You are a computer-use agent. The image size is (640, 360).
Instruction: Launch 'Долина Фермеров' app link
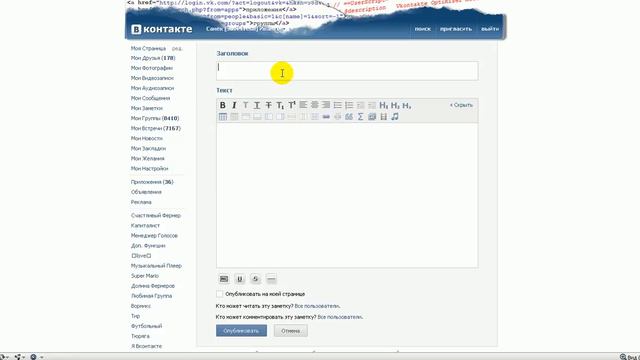click(153, 286)
